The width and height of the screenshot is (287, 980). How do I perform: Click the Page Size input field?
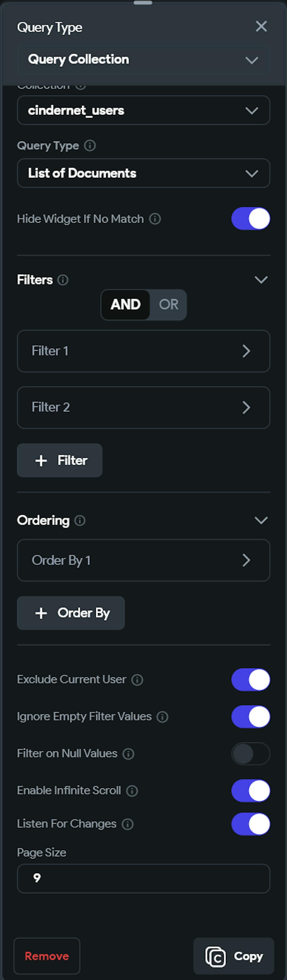[143, 878]
